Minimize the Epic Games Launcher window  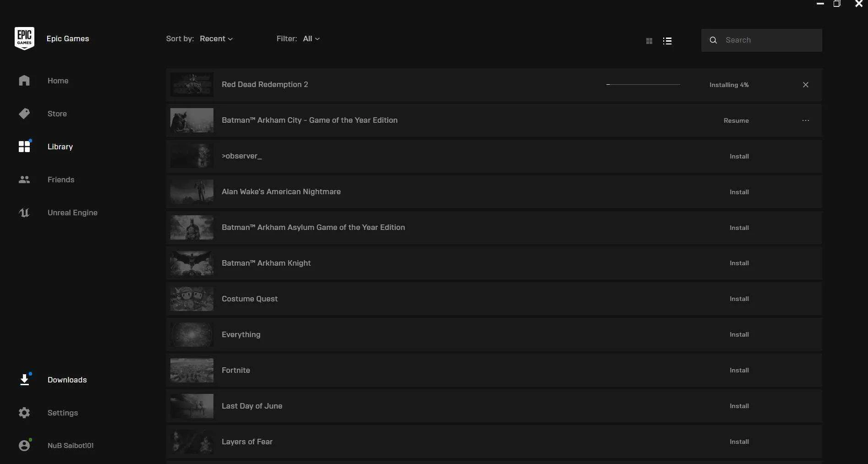[820, 4]
